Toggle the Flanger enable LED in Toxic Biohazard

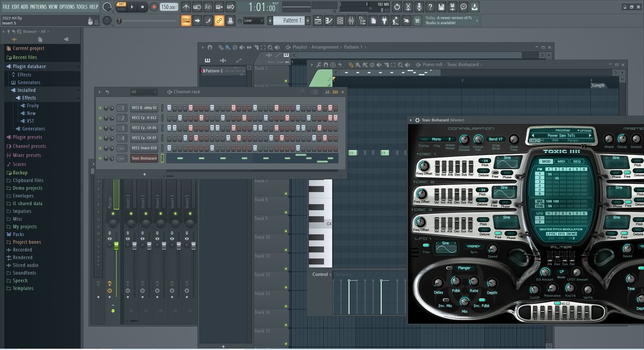[x=450, y=267]
